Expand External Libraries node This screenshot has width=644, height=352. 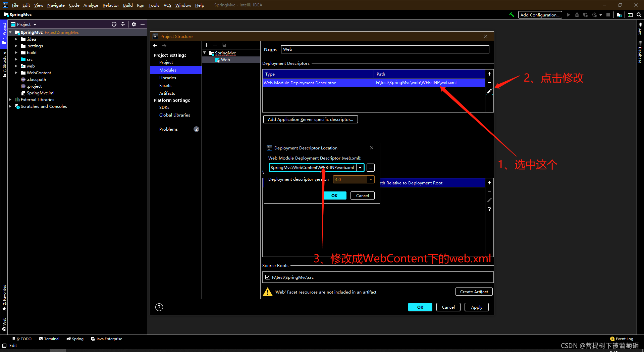click(10, 100)
